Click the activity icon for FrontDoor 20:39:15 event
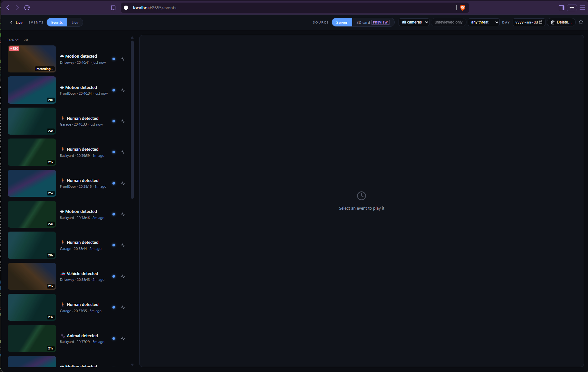The width and height of the screenshot is (588, 372). point(123,183)
